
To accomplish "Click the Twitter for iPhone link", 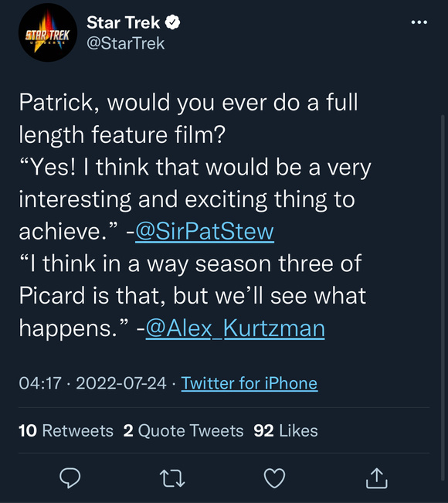I will (x=249, y=383).
